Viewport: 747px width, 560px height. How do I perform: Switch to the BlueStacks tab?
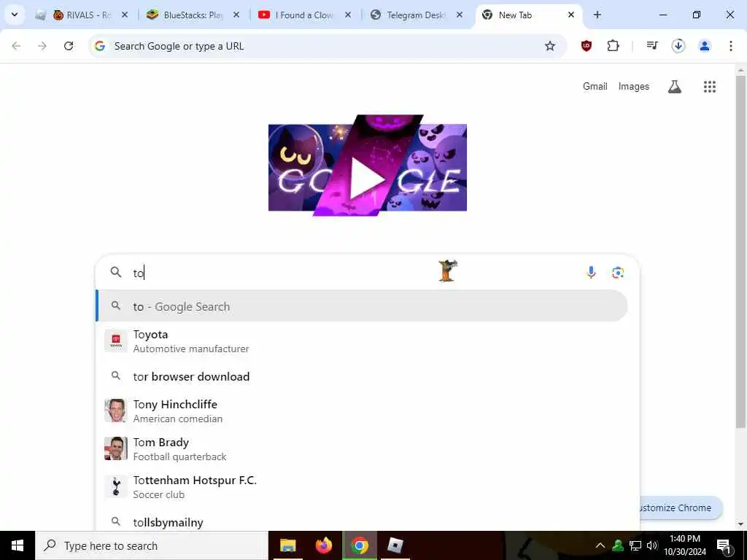click(193, 15)
